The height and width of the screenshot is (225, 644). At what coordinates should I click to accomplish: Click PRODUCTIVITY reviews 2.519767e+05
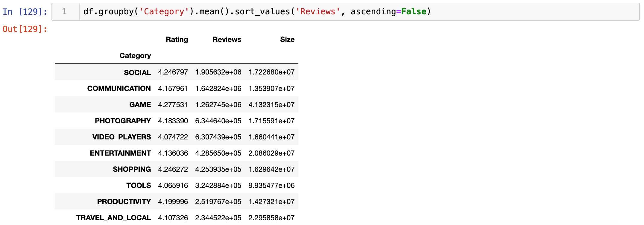tap(218, 202)
